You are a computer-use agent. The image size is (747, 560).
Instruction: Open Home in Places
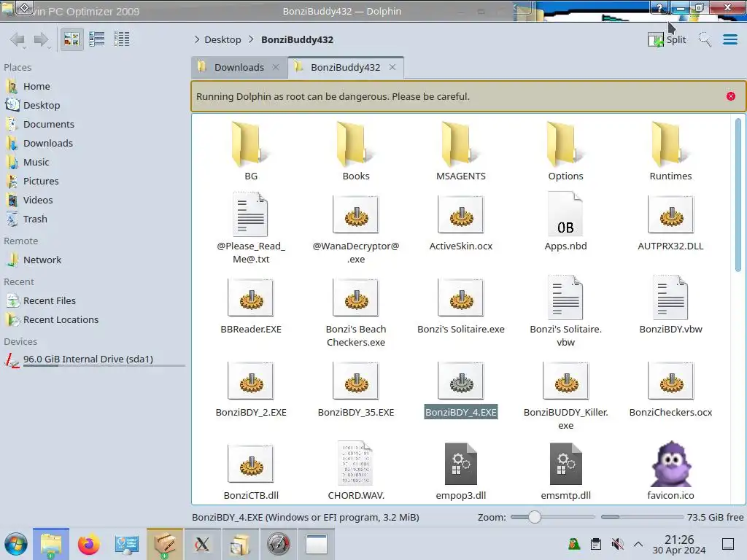(x=36, y=87)
